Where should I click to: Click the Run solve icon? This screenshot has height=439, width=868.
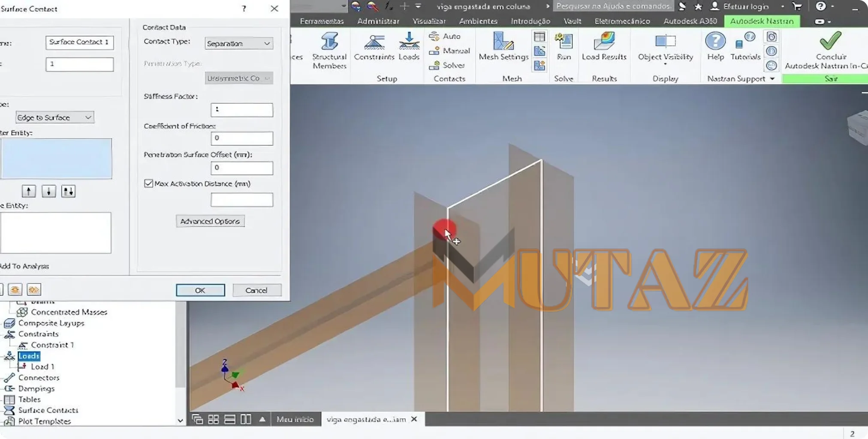(x=564, y=46)
